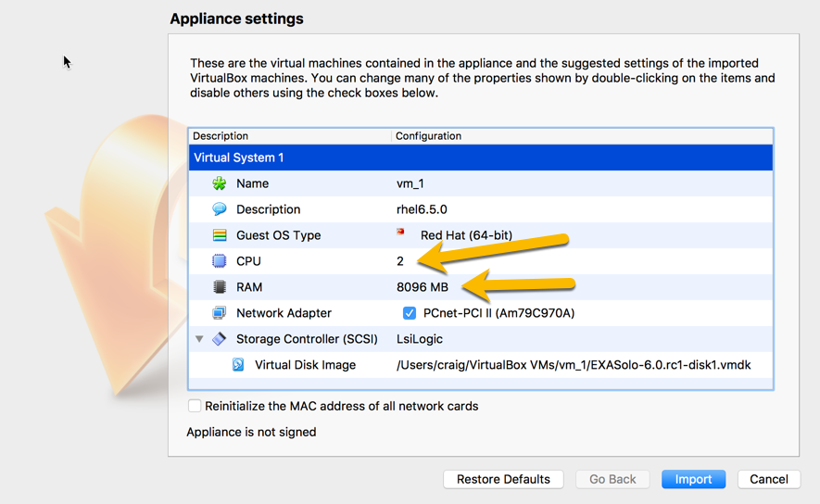Enable Reinitialize the MAC address checkbox
Screen dimensions: 820x504
coord(195,406)
